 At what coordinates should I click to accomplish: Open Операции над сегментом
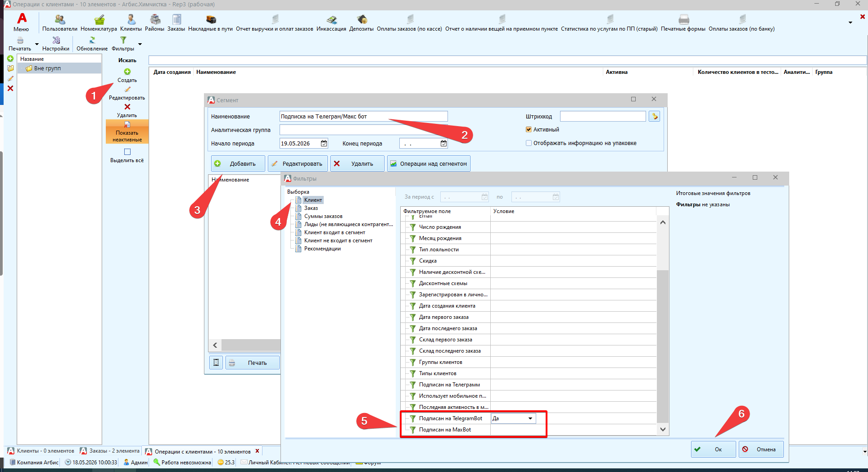(429, 163)
